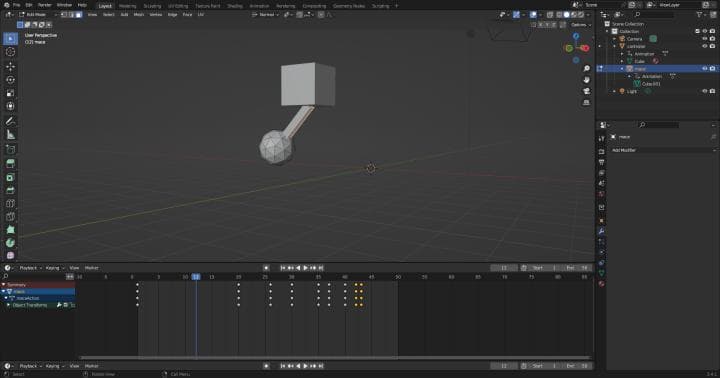720x378 pixels.
Task: Disable rendering for the Collection row
Action: coord(712,31)
